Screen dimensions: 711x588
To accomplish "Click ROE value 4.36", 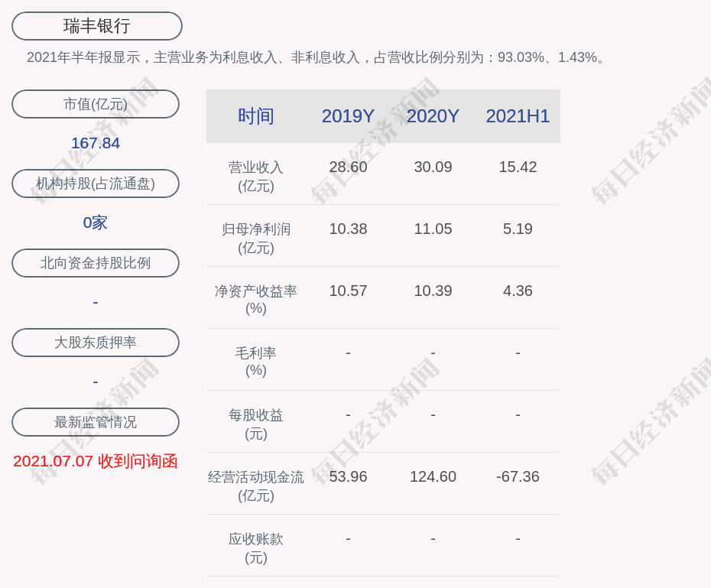I will [x=518, y=291].
